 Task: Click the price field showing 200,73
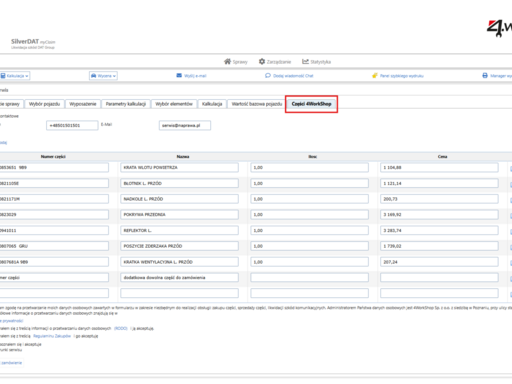click(x=439, y=199)
